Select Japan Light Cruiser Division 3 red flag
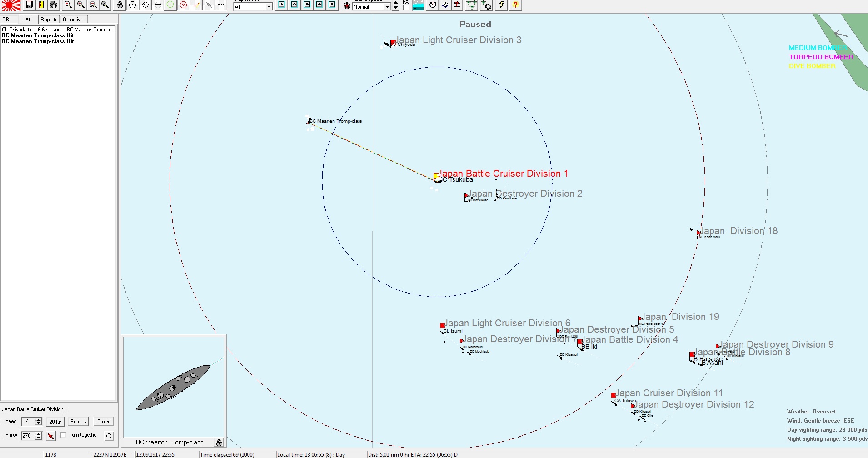This screenshot has height=458, width=868. click(x=393, y=42)
